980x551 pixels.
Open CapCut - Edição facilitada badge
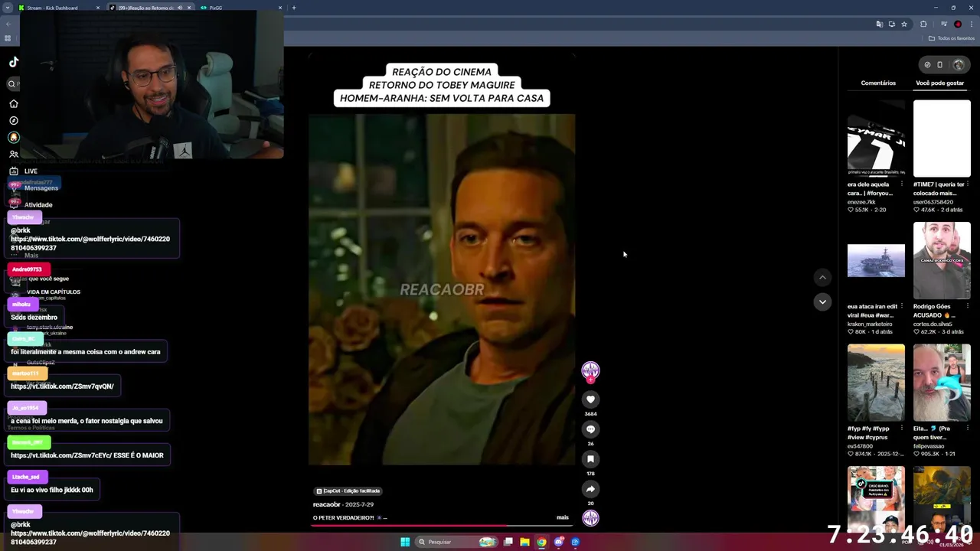click(x=348, y=491)
